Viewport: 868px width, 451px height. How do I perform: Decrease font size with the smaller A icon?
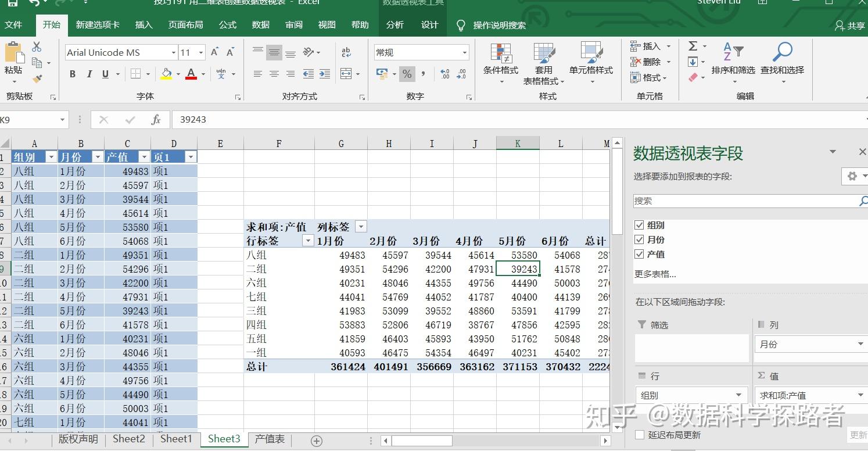[230, 52]
